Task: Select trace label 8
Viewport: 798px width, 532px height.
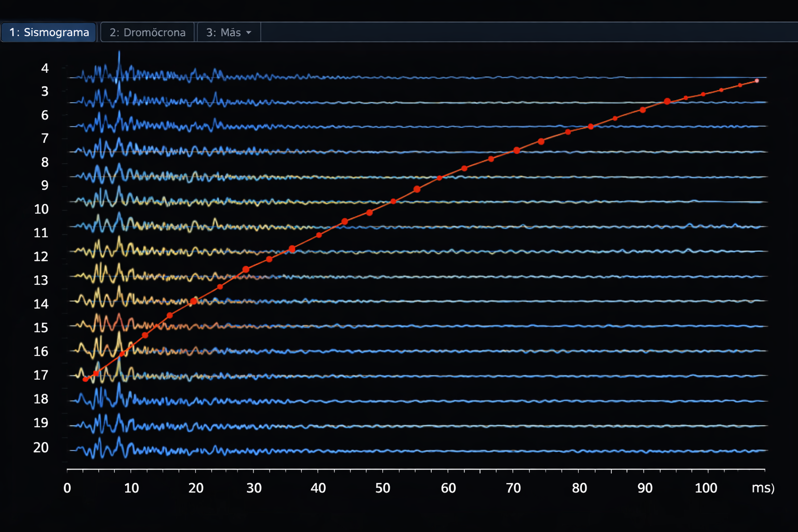Action: pyautogui.click(x=45, y=162)
